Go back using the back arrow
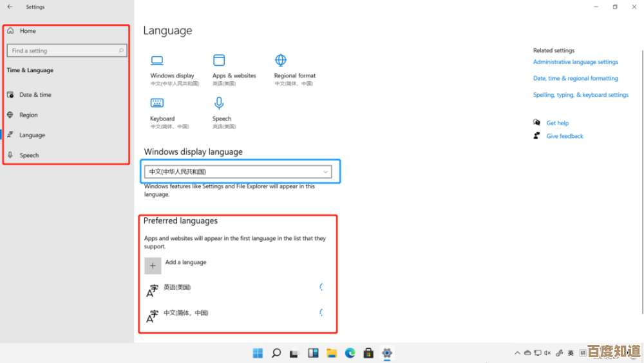This screenshot has width=644, height=363. [10, 7]
